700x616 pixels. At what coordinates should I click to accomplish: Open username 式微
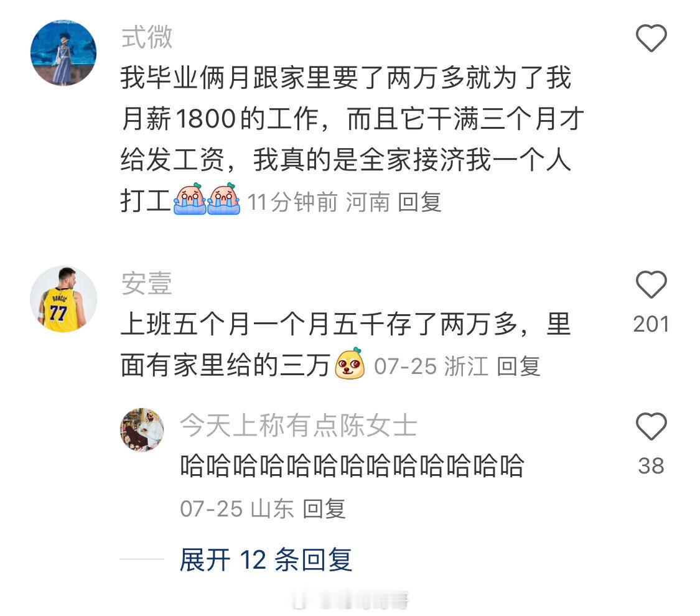click(x=147, y=36)
